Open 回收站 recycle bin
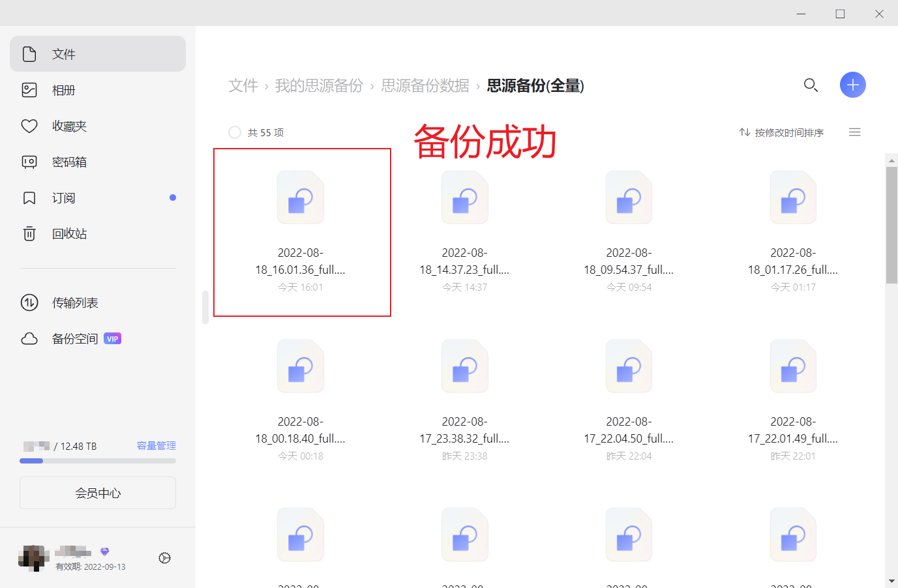 (x=69, y=233)
